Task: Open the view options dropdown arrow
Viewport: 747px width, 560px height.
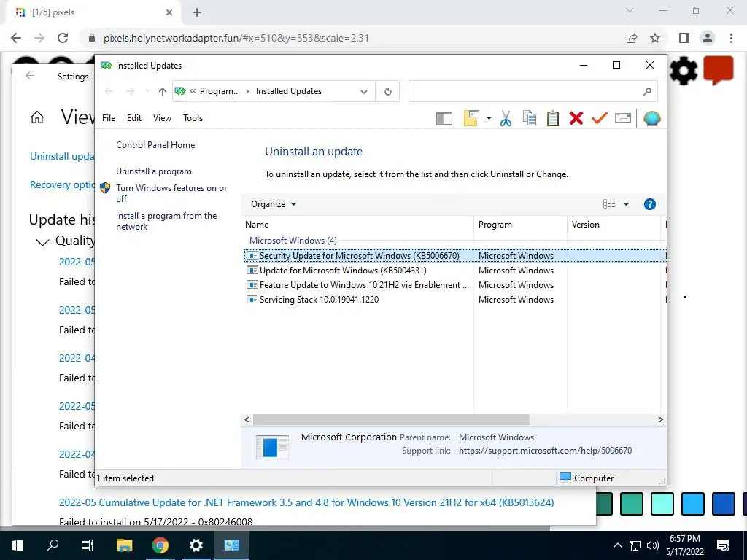Action: coord(627,204)
